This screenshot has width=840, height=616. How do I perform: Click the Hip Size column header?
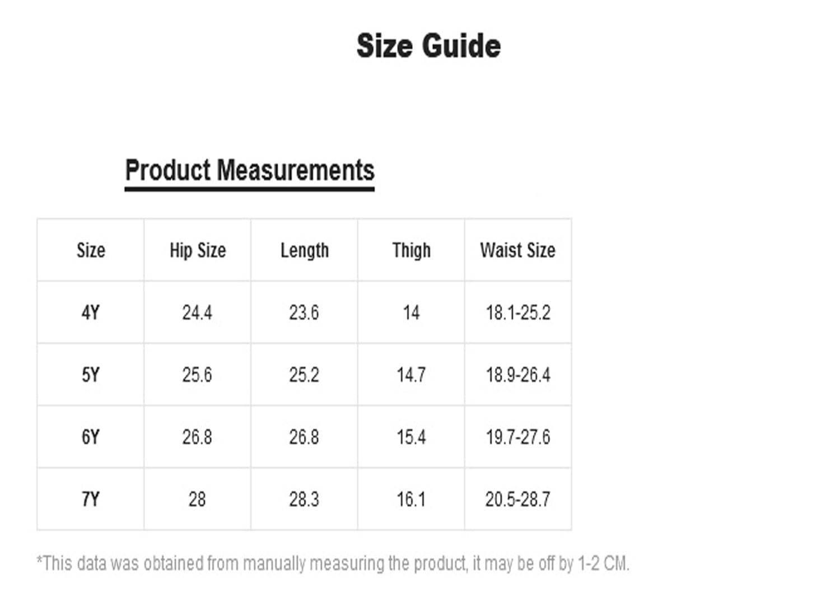click(x=198, y=250)
